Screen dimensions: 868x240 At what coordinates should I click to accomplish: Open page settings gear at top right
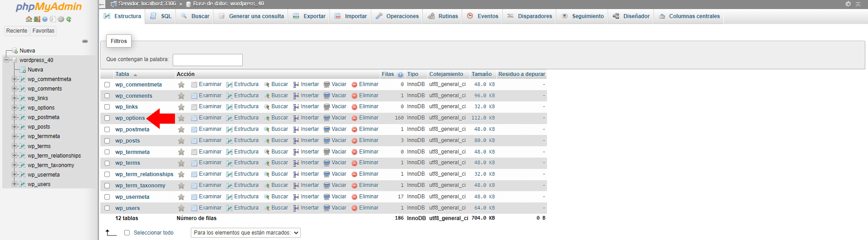tap(848, 4)
